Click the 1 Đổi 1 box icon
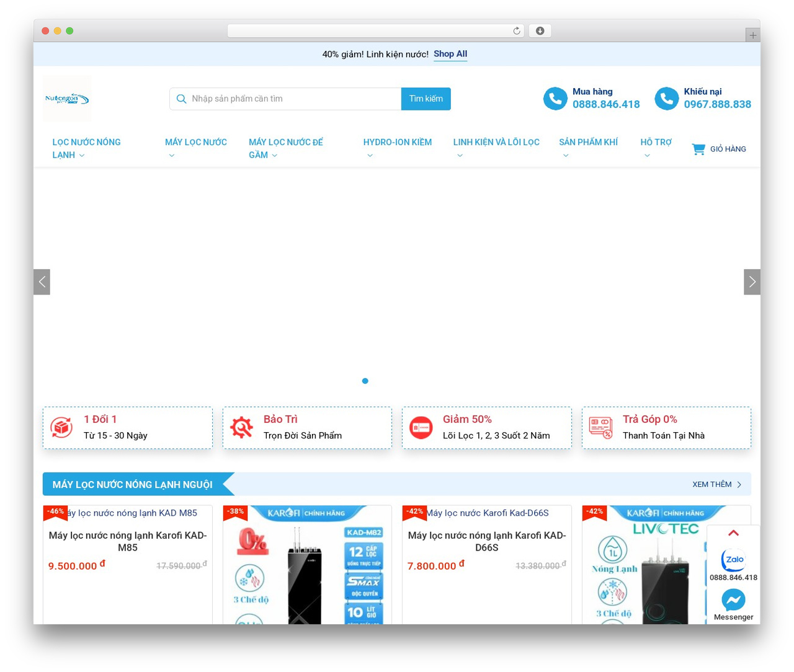The image size is (794, 672). coord(61,427)
